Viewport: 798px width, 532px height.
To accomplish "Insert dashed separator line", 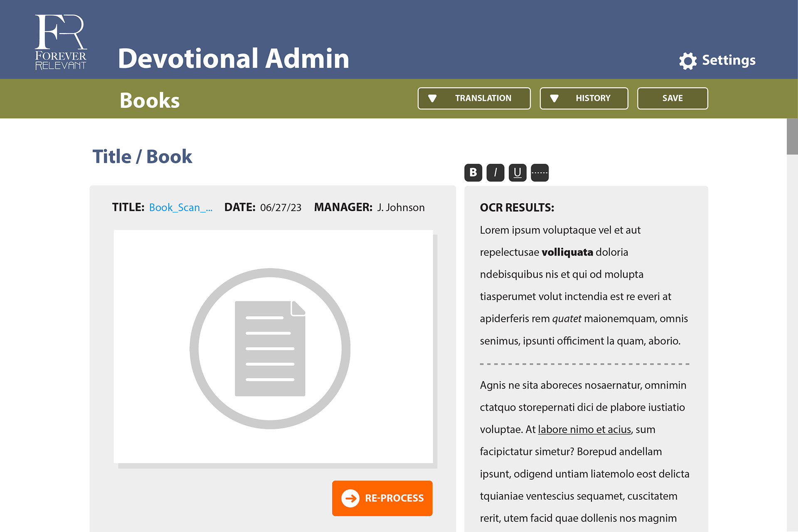I will tap(539, 172).
